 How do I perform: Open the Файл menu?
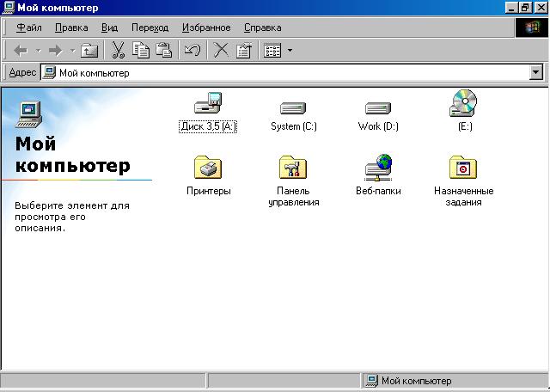click(x=29, y=28)
